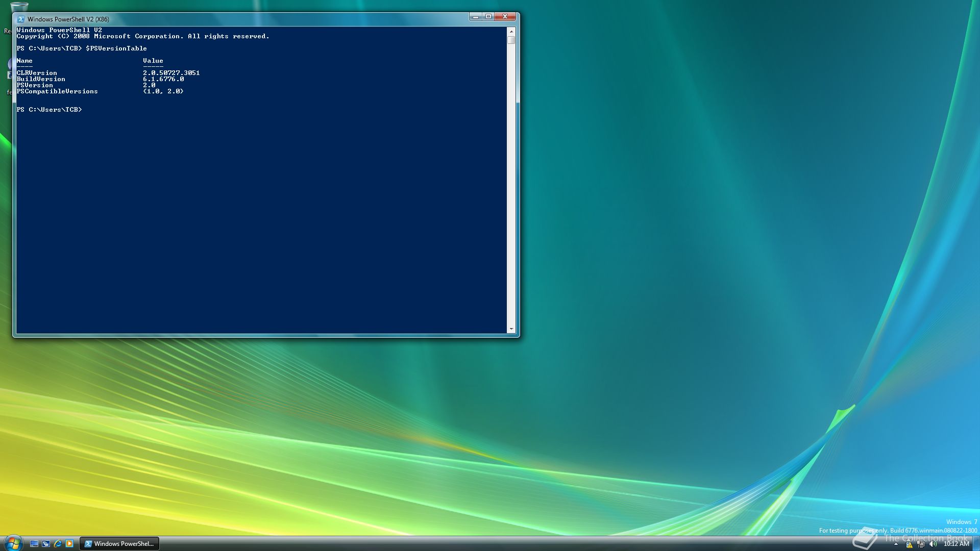Click PowerShell scrollbar down arrow
Viewport: 980px width, 551px height.
[x=511, y=330]
